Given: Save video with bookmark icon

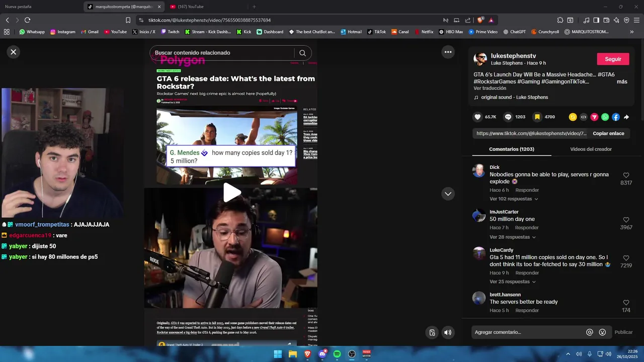Looking at the screenshot, I should (537, 117).
